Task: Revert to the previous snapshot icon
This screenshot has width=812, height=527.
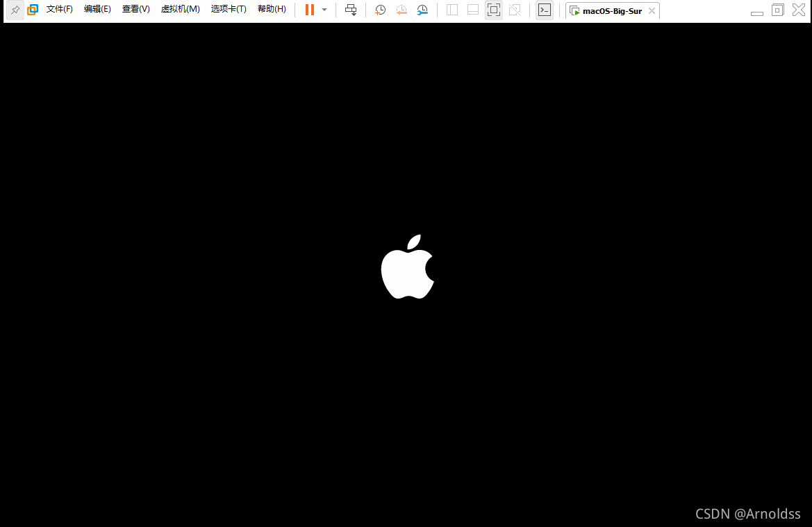Action: (x=401, y=10)
